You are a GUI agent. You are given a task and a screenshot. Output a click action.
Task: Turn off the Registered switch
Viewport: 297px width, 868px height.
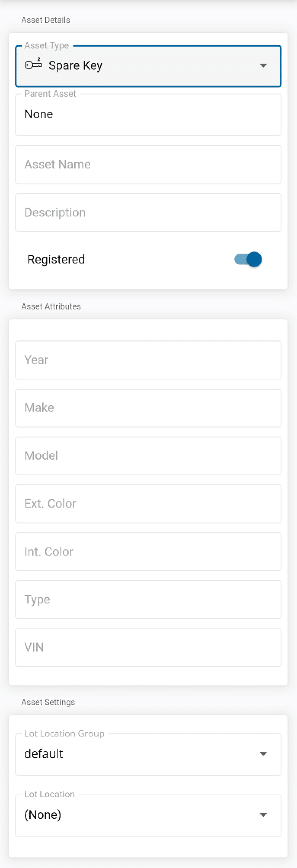click(x=248, y=260)
